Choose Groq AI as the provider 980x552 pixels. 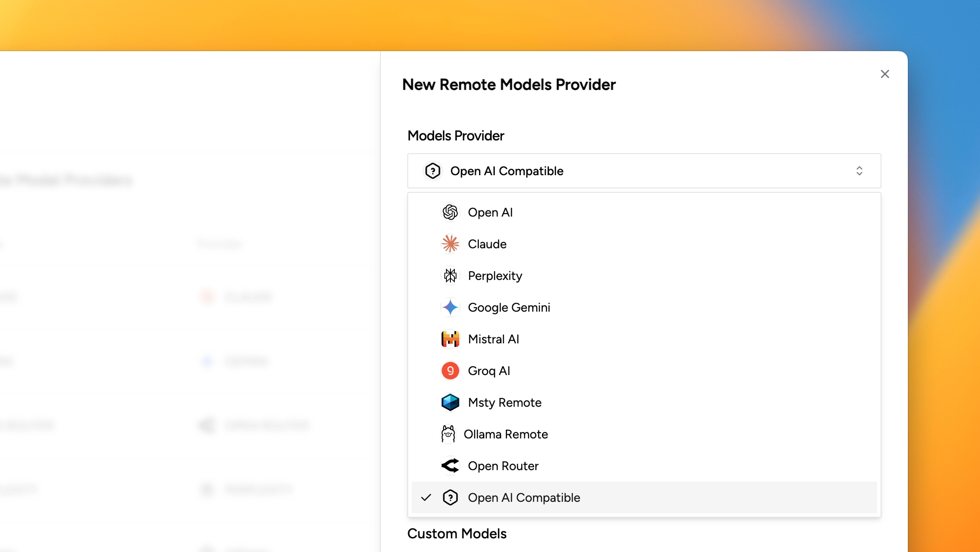click(489, 371)
